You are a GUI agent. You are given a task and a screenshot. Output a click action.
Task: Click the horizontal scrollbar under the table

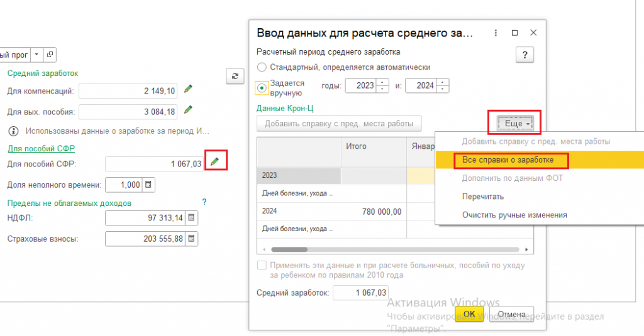click(289, 249)
